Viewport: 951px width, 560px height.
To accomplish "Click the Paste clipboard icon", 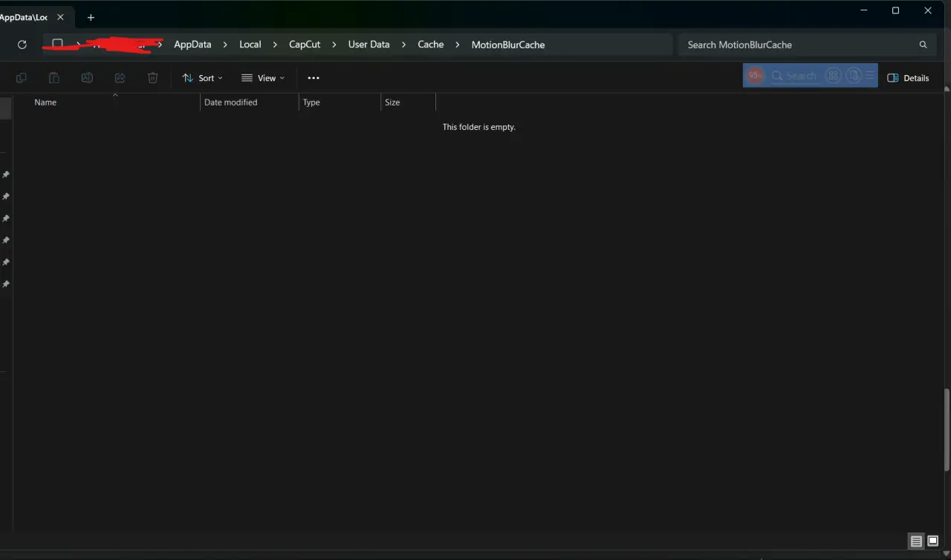I will pos(54,78).
